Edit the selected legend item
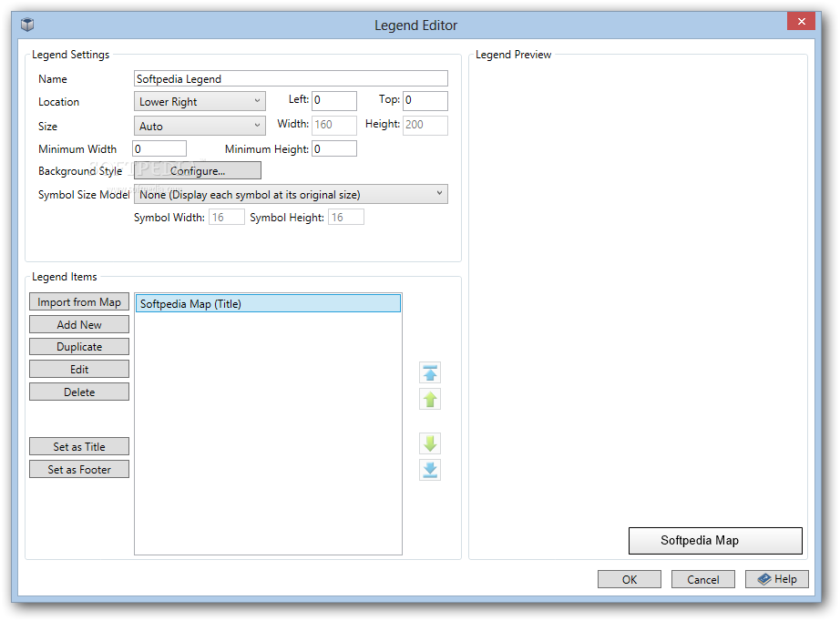 pyautogui.click(x=79, y=369)
